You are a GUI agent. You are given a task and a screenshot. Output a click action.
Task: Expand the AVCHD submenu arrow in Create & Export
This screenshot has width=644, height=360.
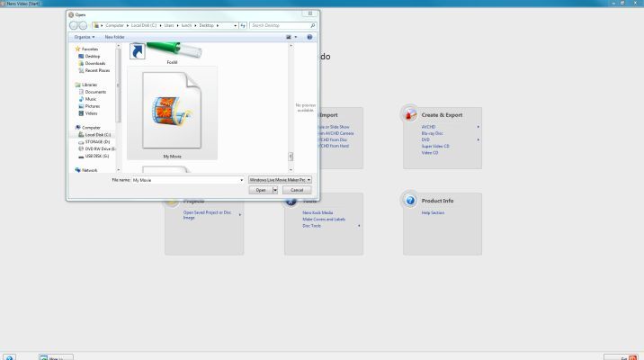click(479, 127)
